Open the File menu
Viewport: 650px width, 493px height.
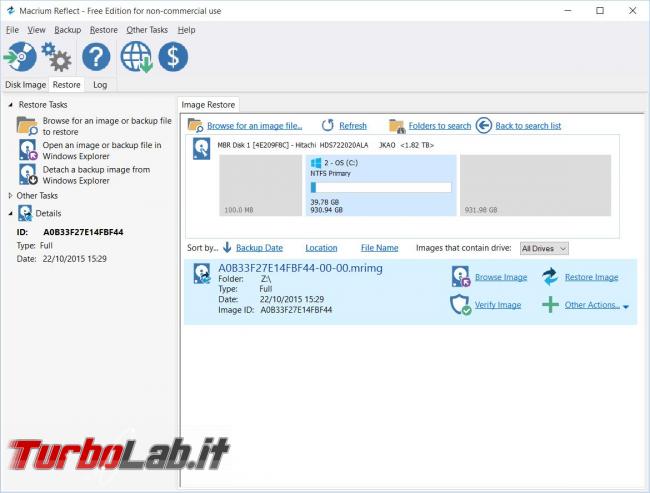pyautogui.click(x=12, y=30)
